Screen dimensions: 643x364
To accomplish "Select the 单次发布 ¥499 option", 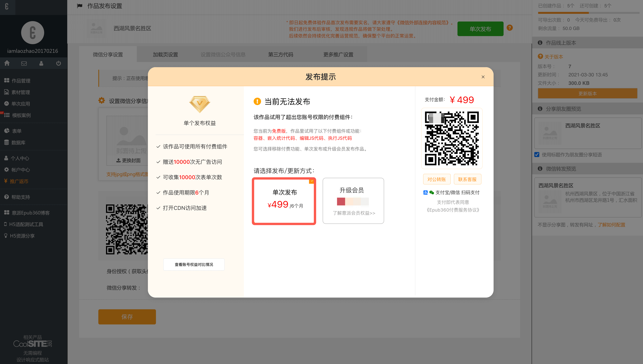I will tap(284, 201).
